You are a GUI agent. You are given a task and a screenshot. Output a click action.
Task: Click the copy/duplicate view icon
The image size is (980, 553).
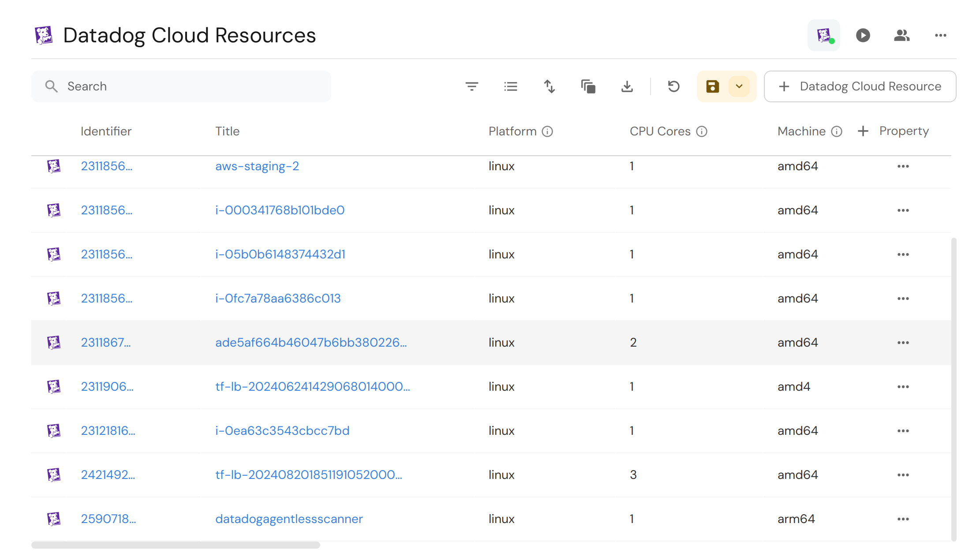click(588, 86)
